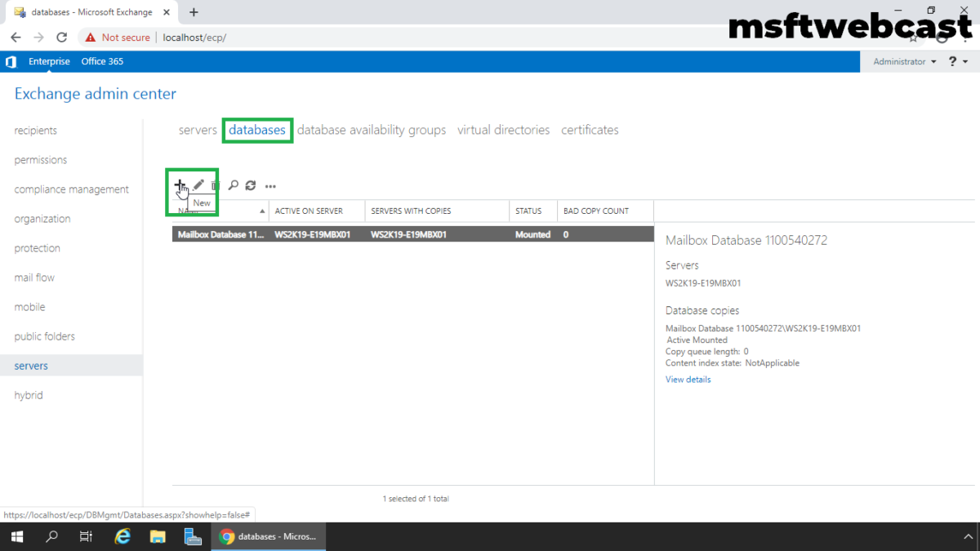Open the Office 365 menu item
The image size is (980, 551).
click(102, 61)
